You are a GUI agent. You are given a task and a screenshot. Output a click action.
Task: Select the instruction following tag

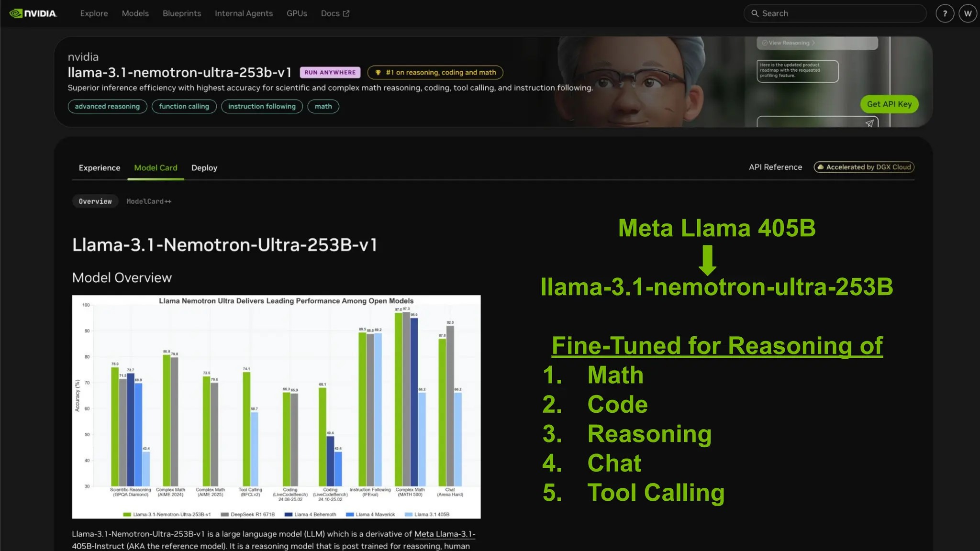[x=262, y=106]
